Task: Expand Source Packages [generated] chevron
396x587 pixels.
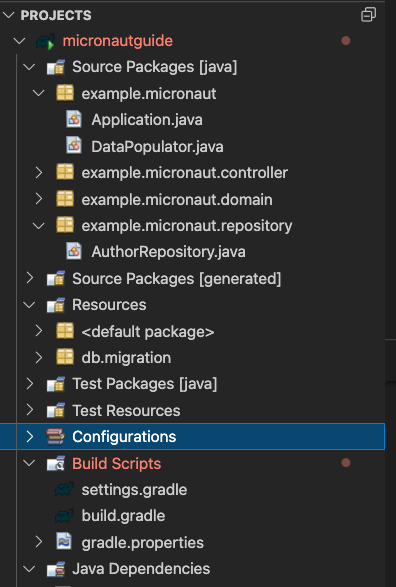Action: (x=30, y=278)
